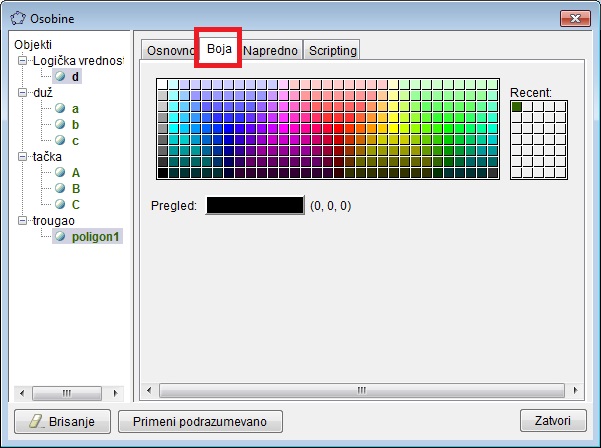Select the tačka category label
Viewport: 601px width, 448px height.
tap(47, 156)
